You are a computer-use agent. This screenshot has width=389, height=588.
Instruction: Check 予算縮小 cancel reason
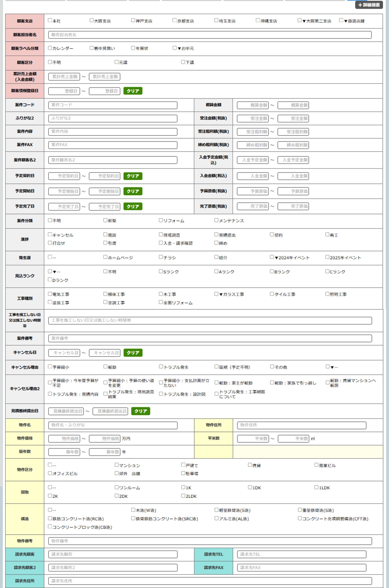[50, 367]
